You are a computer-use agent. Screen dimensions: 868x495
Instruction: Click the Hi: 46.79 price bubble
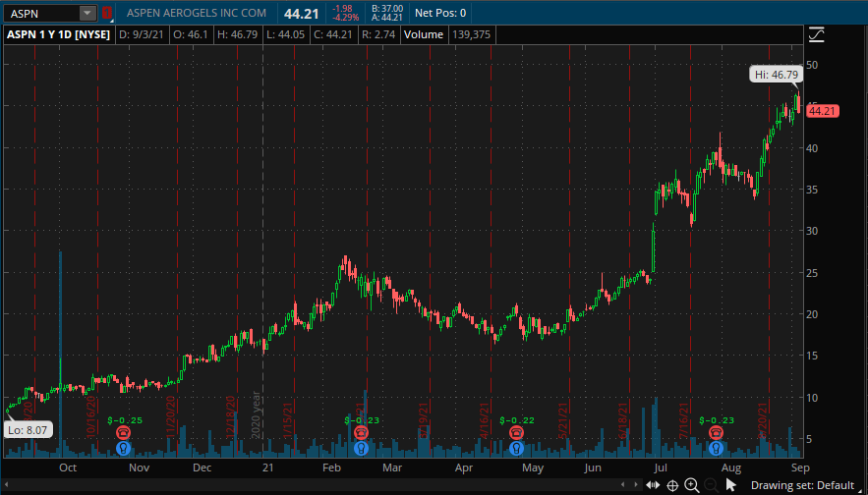[777, 74]
